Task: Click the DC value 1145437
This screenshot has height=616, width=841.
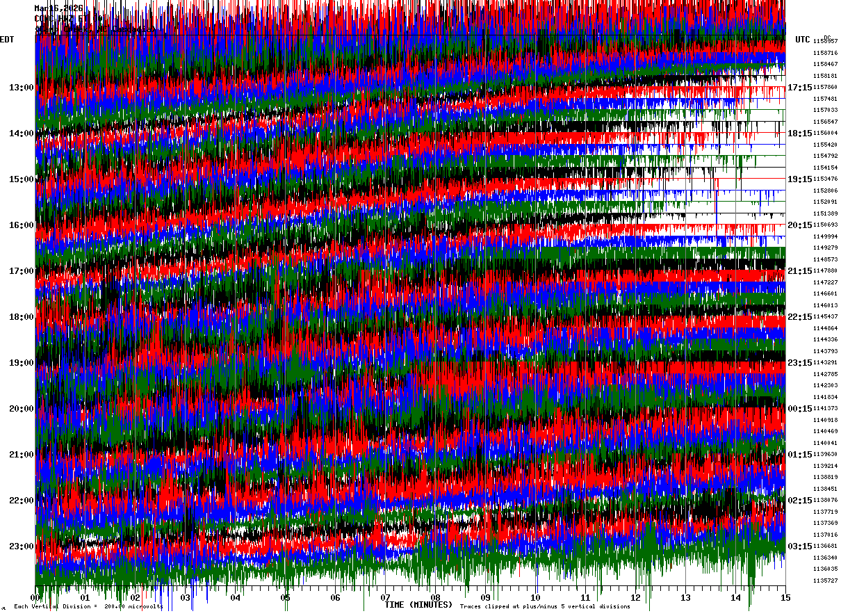Action: tap(825, 317)
